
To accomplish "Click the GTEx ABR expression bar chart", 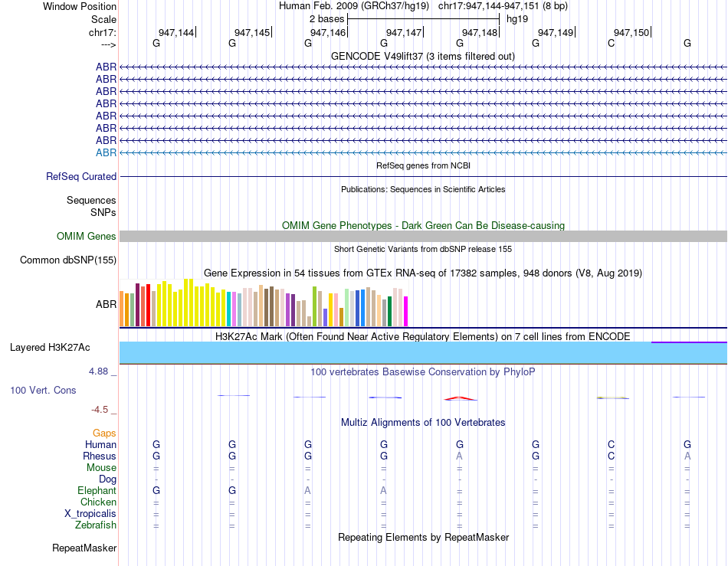I will pos(264,303).
